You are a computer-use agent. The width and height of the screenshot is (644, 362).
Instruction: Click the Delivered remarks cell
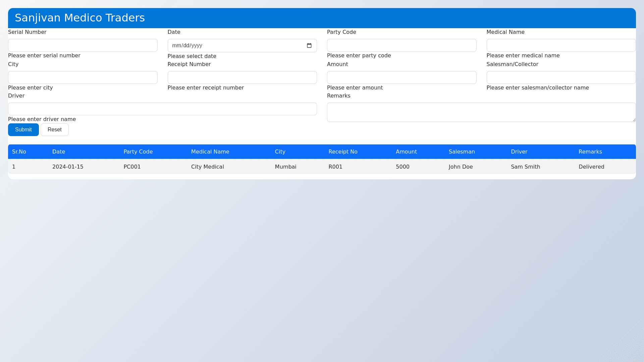click(591, 167)
